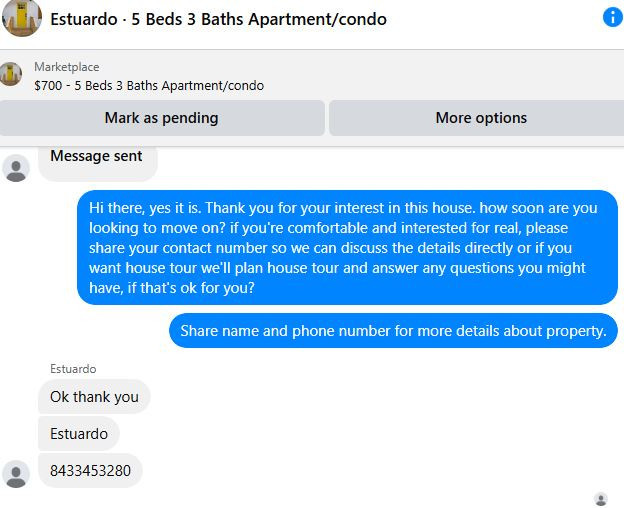Select the Estuardo name message bubble
This screenshot has height=508, width=624.
point(79,434)
